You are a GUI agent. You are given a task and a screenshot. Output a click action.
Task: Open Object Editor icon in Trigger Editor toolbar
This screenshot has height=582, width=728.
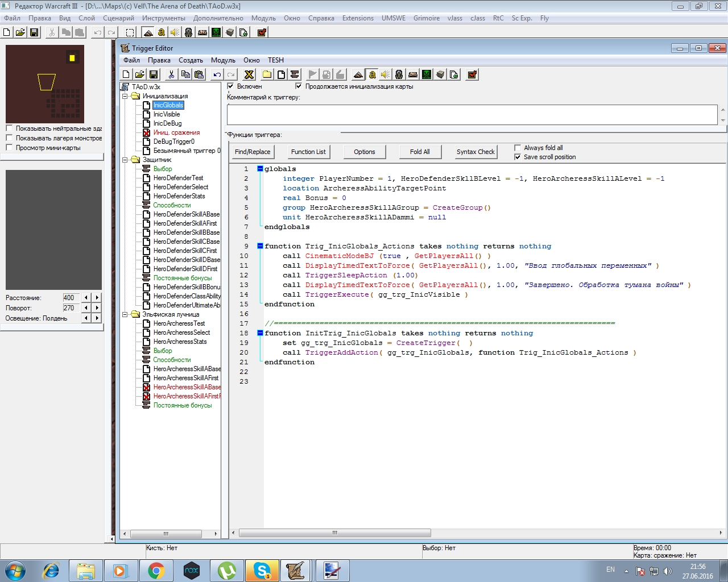point(399,74)
